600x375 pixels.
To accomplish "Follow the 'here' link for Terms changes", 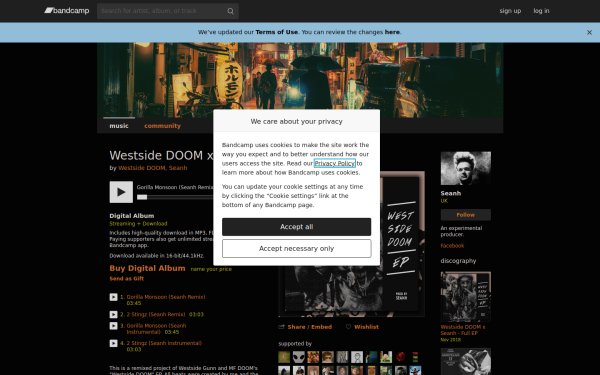I will tap(392, 32).
